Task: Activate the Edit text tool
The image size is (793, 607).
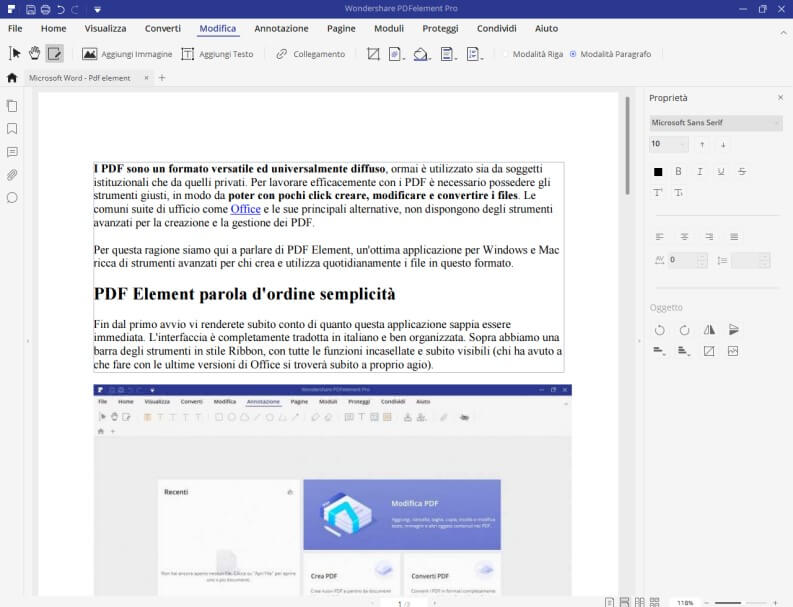Action: 54,53
